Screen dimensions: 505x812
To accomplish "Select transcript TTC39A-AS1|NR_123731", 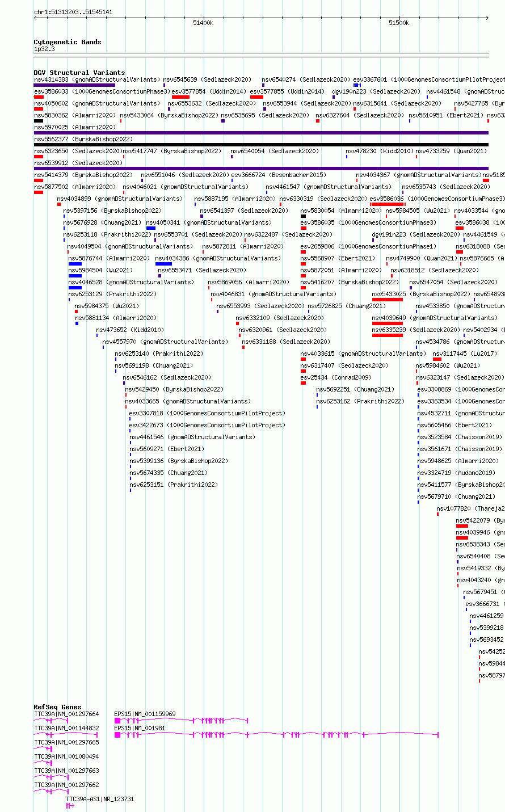I will pos(100,799).
